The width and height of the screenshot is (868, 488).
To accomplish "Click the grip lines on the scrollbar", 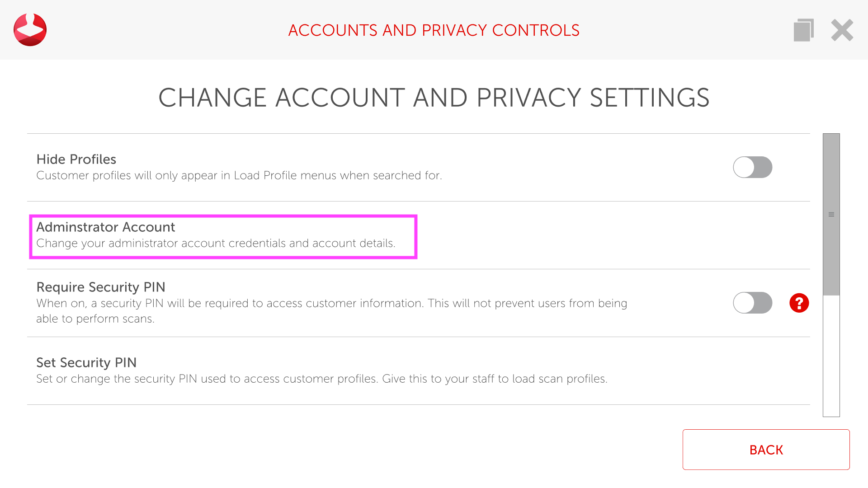I will [831, 214].
